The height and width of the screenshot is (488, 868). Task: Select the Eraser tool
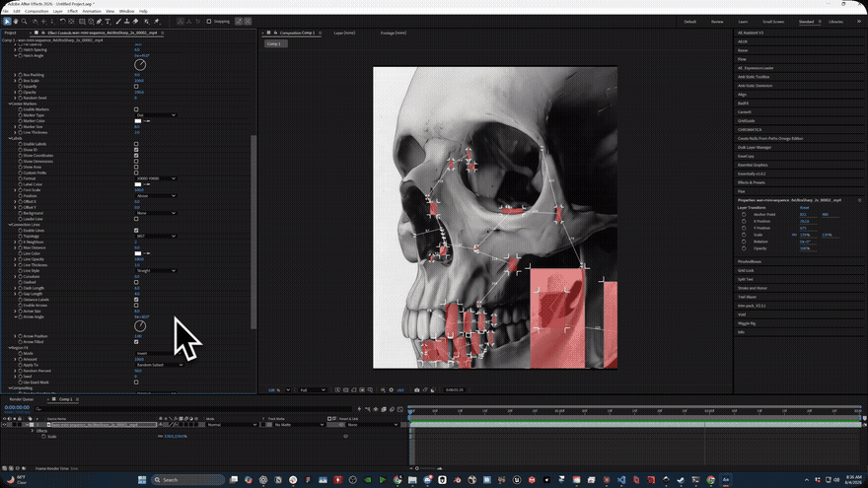[x=136, y=22]
